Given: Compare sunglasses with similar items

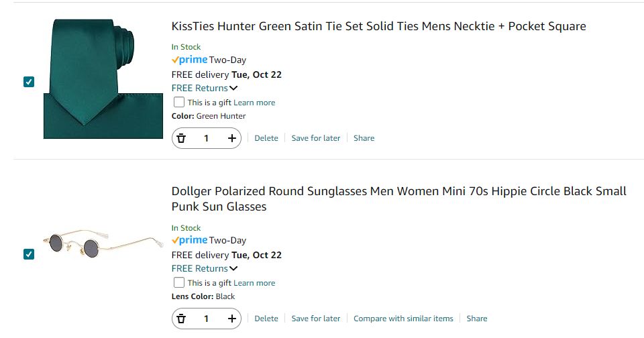Looking at the screenshot, I should point(403,319).
